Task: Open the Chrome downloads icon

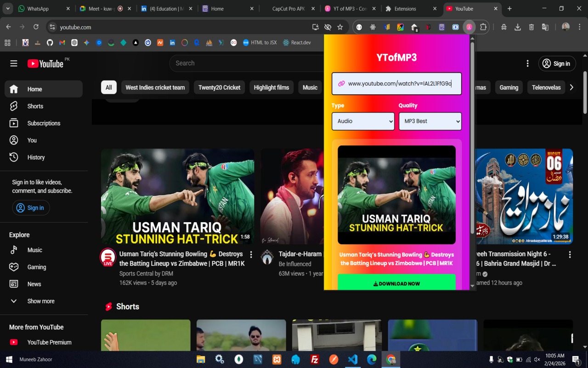Action: coord(518,27)
